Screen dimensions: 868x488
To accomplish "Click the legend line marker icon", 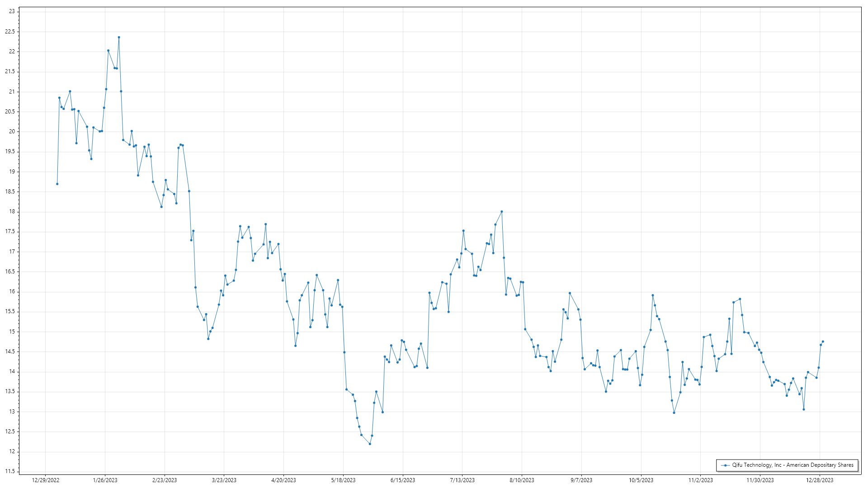I will 725,465.
